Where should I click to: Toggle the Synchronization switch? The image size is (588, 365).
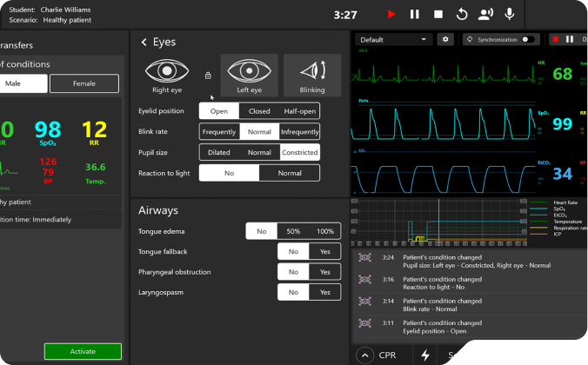pyautogui.click(x=528, y=39)
